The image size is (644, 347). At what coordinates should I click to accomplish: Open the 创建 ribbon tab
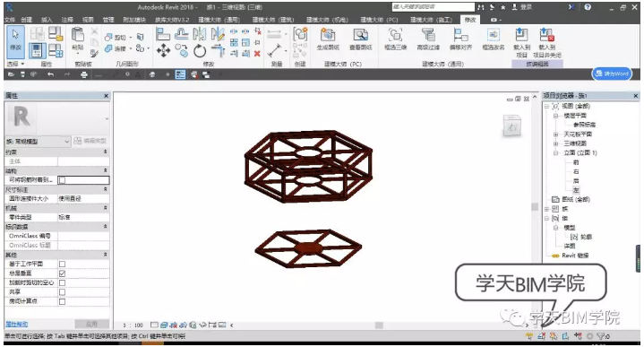pyautogui.click(x=26, y=20)
